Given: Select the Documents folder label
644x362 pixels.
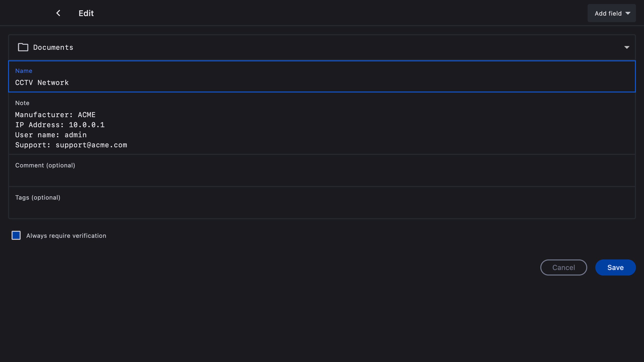Looking at the screenshot, I should [x=53, y=47].
